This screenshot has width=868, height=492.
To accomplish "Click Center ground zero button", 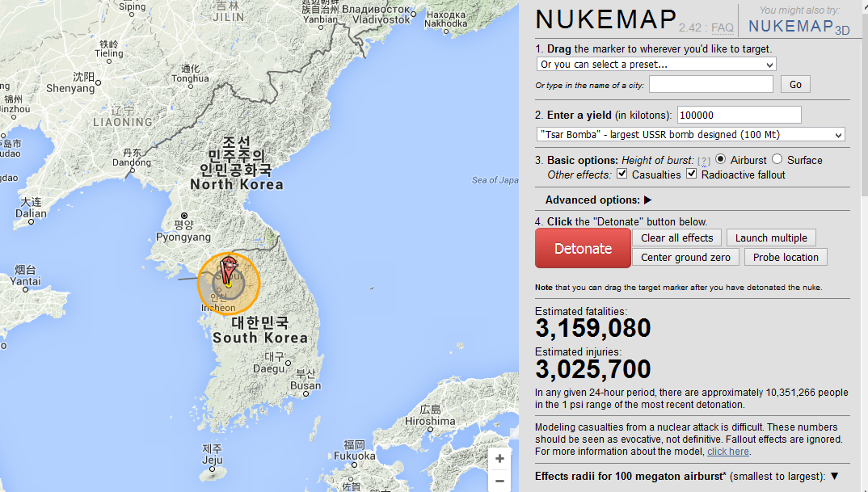I will (x=685, y=258).
